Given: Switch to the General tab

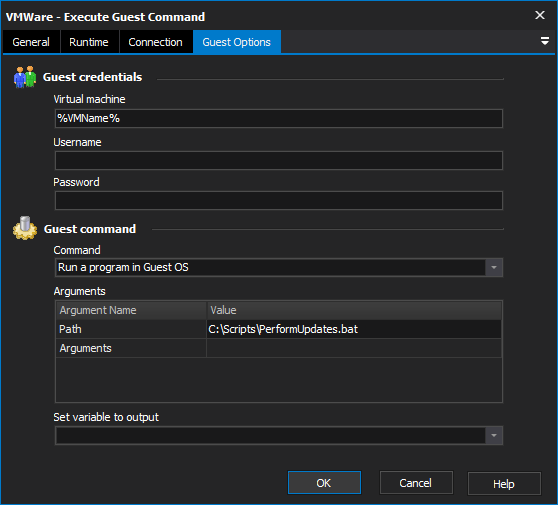Looking at the screenshot, I should (31, 42).
